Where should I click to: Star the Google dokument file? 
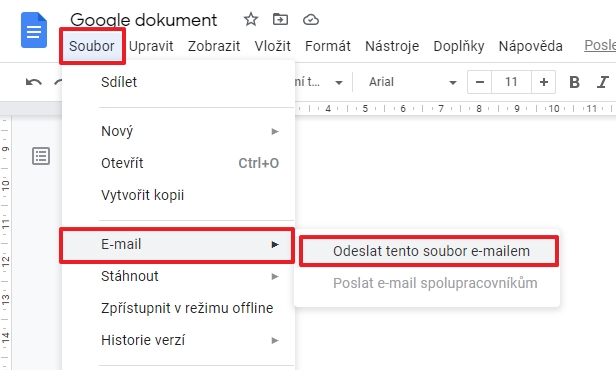251,19
